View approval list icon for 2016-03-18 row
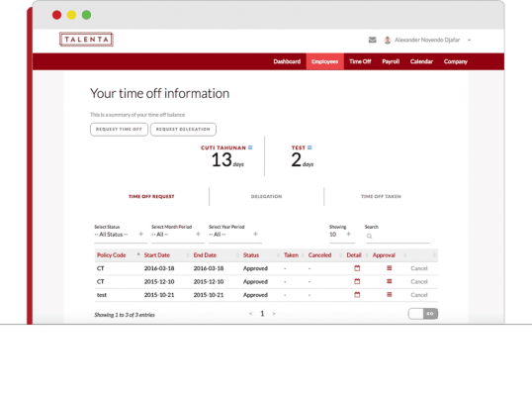This screenshot has height=396, width=532. (x=390, y=268)
